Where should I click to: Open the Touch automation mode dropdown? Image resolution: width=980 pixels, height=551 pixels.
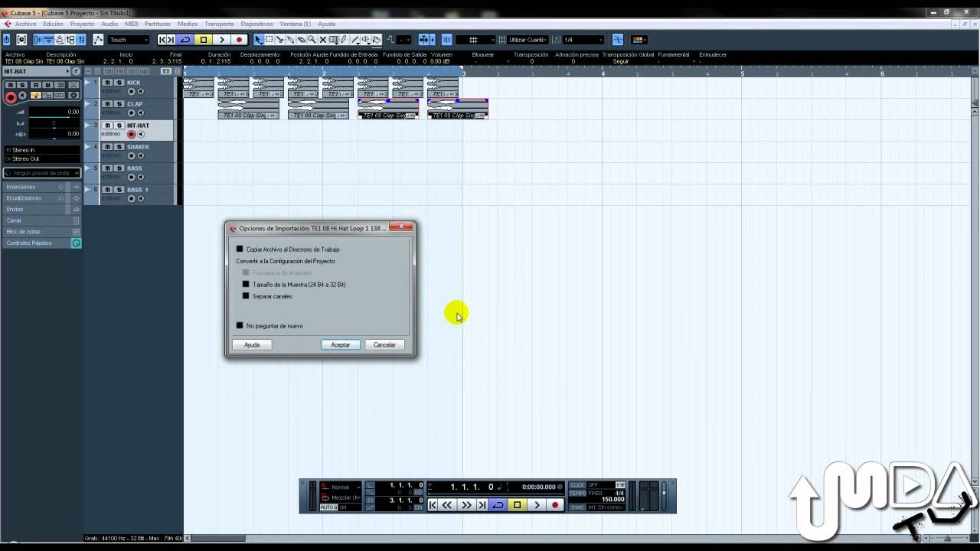point(127,40)
